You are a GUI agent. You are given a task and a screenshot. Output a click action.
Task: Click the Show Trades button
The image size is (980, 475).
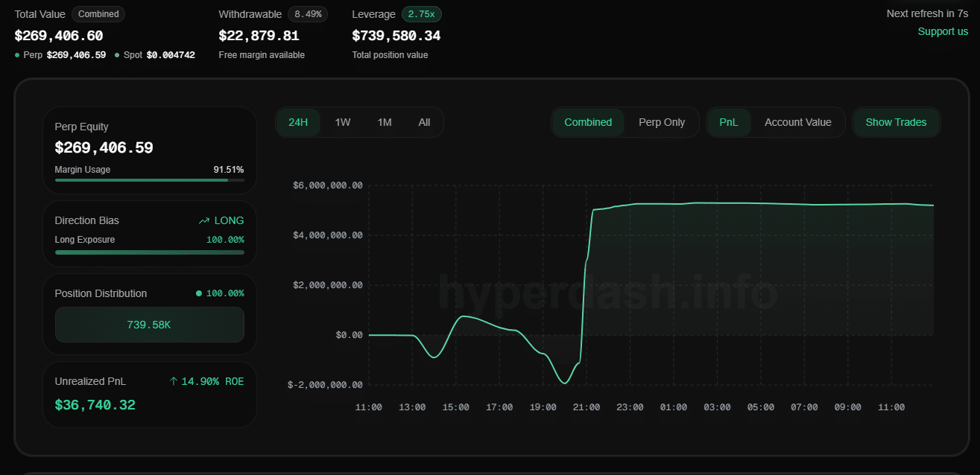(x=896, y=122)
